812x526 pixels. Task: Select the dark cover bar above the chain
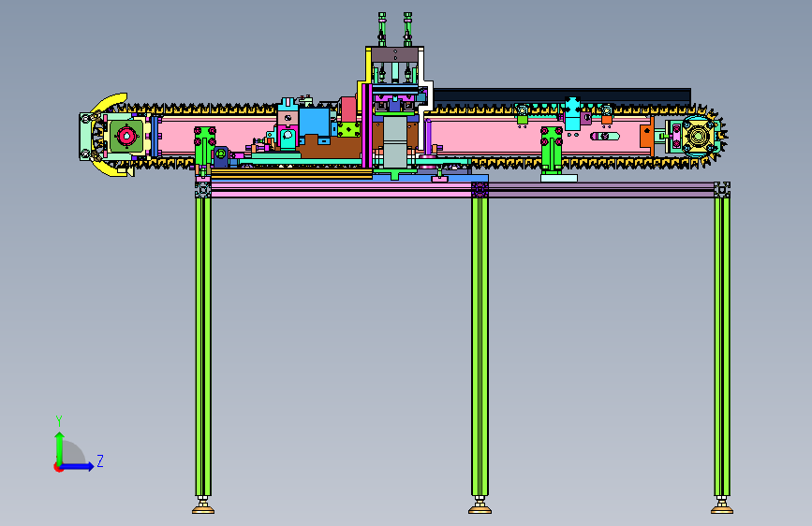[x=562, y=95]
